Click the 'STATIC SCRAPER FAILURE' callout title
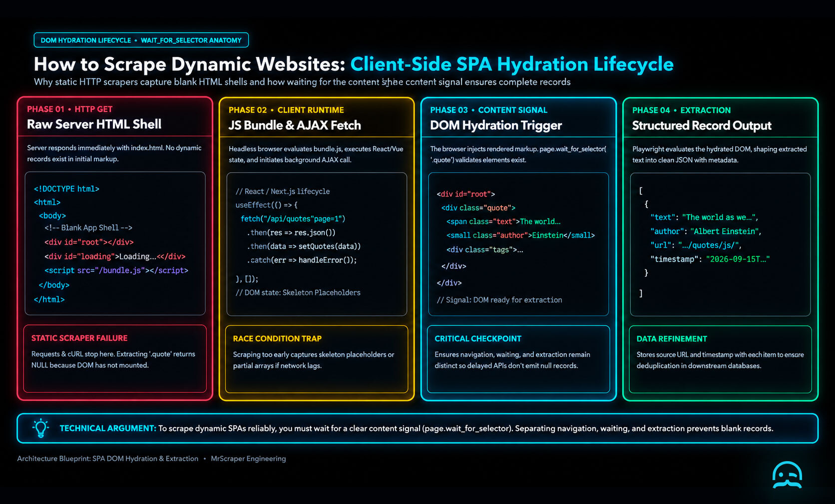This screenshot has height=504, width=835. coord(79,338)
